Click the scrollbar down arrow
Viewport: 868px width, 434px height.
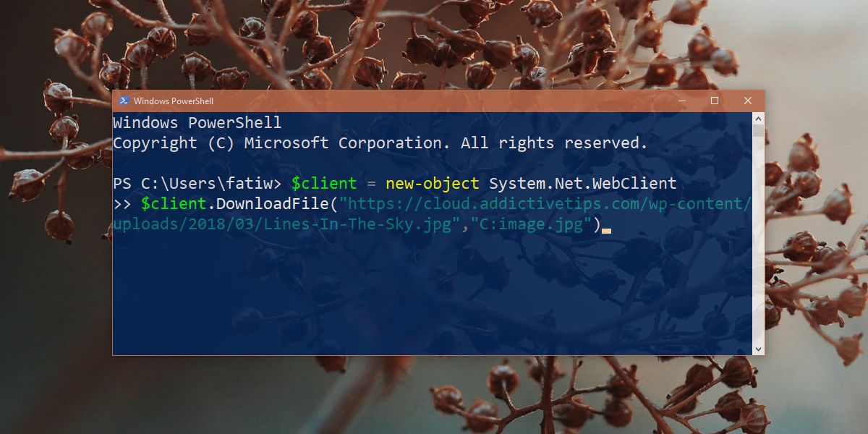coord(758,349)
